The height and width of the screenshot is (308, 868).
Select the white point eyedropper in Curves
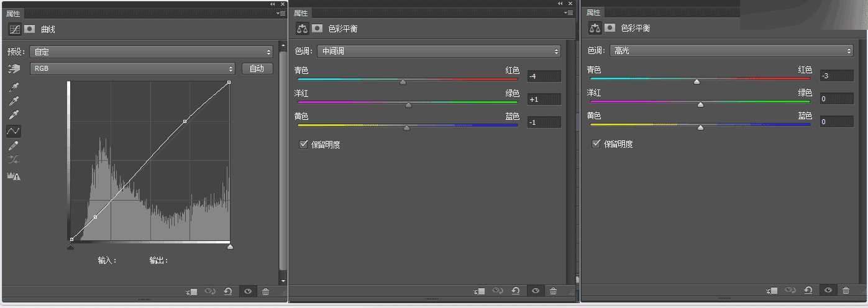pyautogui.click(x=14, y=115)
